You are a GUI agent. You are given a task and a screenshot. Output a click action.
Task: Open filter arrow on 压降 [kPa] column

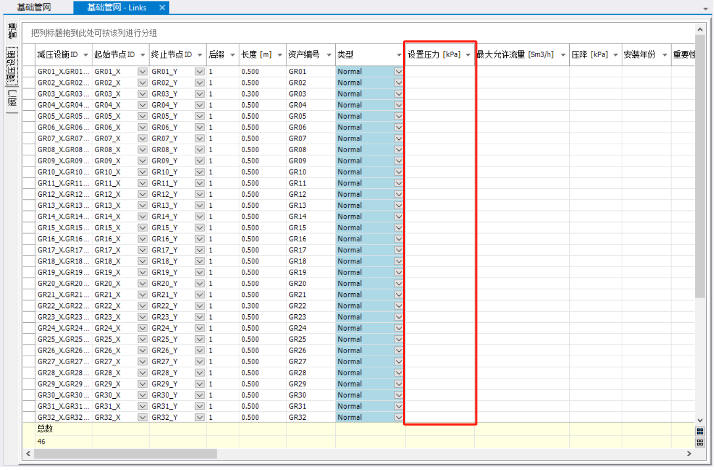tap(613, 54)
